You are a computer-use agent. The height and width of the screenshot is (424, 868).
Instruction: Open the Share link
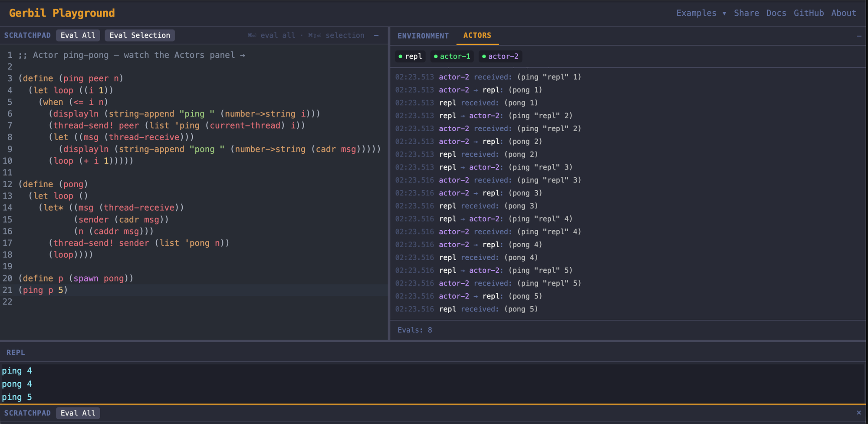click(x=746, y=13)
